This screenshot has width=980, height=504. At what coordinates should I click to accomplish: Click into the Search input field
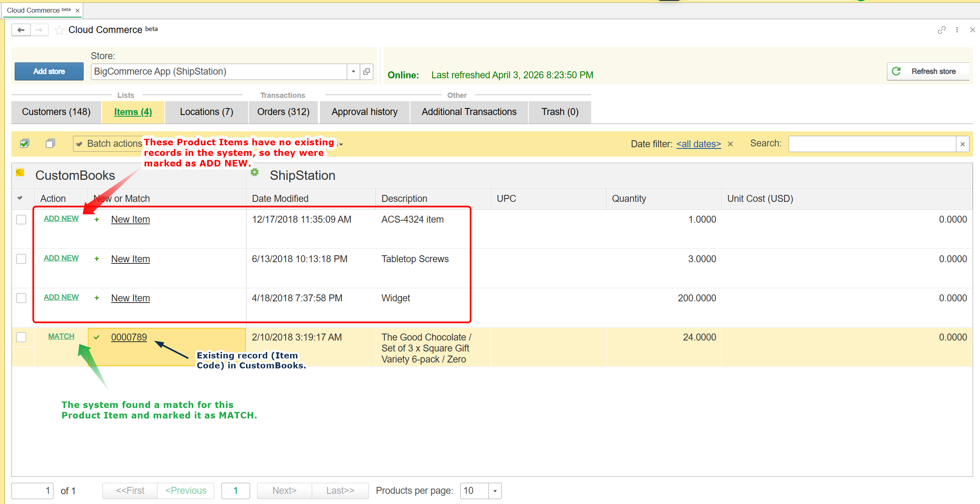pos(872,144)
